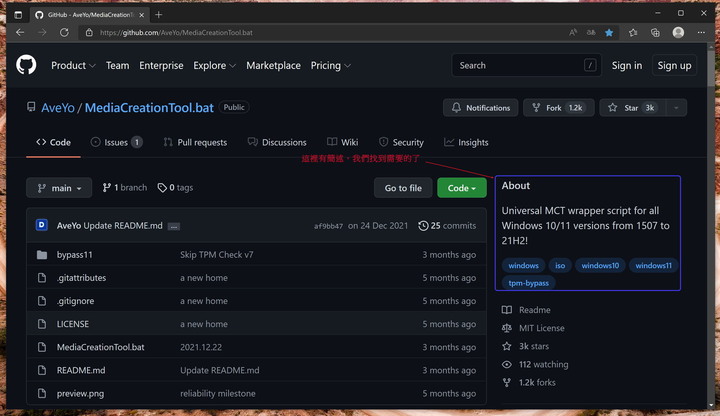Click the forks icon in About sidebar
This screenshot has width=720, height=416.
[506, 382]
